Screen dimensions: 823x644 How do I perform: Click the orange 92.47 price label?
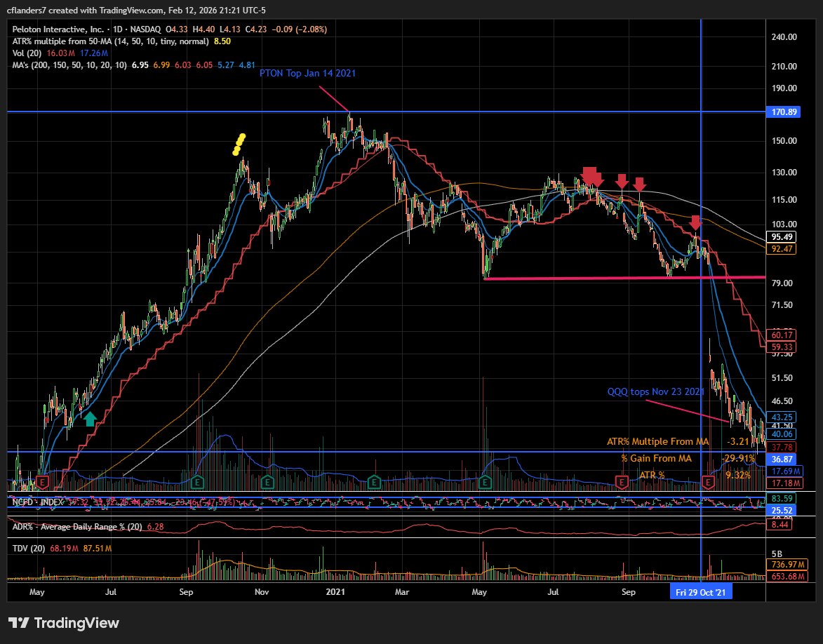coord(782,249)
